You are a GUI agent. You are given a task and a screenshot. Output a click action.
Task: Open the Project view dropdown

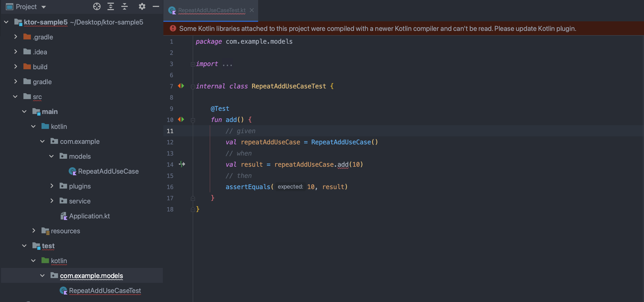(44, 7)
